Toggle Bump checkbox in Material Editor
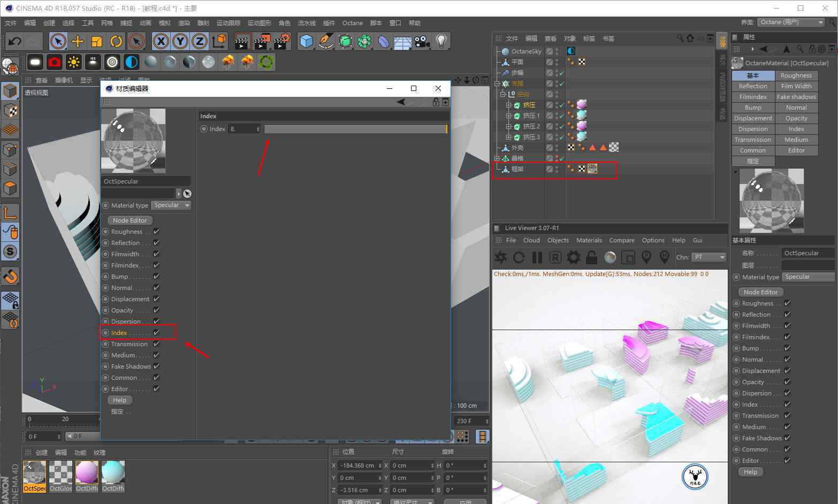This screenshot has height=504, width=838. (156, 277)
